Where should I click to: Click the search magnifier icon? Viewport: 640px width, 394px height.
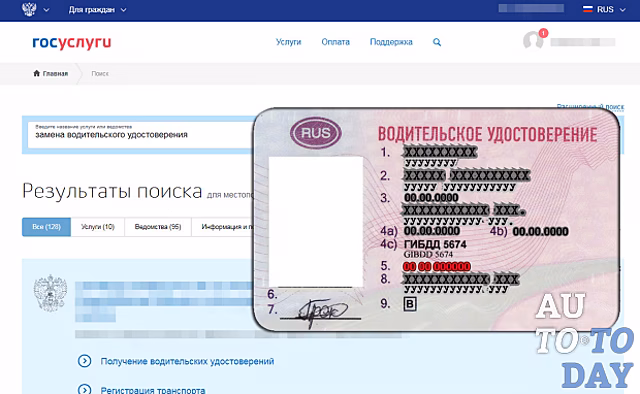click(437, 42)
